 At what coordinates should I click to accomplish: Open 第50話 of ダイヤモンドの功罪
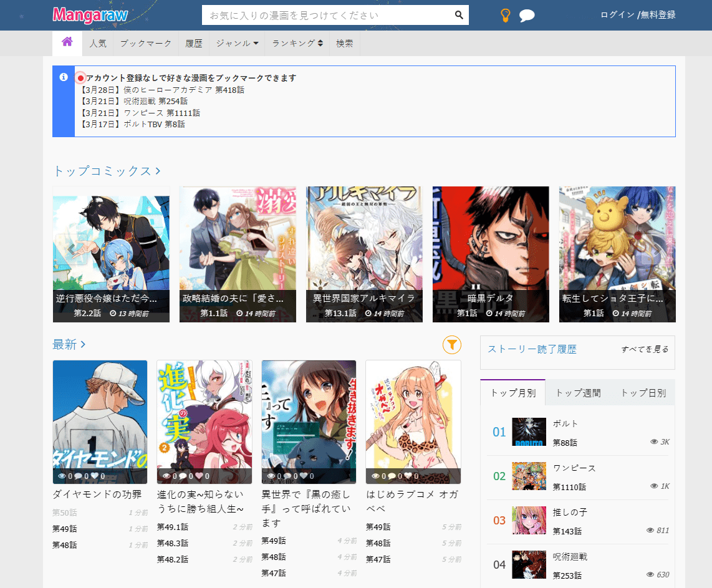click(64, 513)
